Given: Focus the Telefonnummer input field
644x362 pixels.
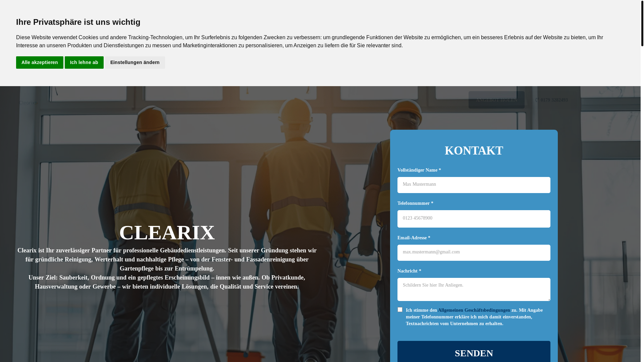Looking at the screenshot, I should point(474,219).
